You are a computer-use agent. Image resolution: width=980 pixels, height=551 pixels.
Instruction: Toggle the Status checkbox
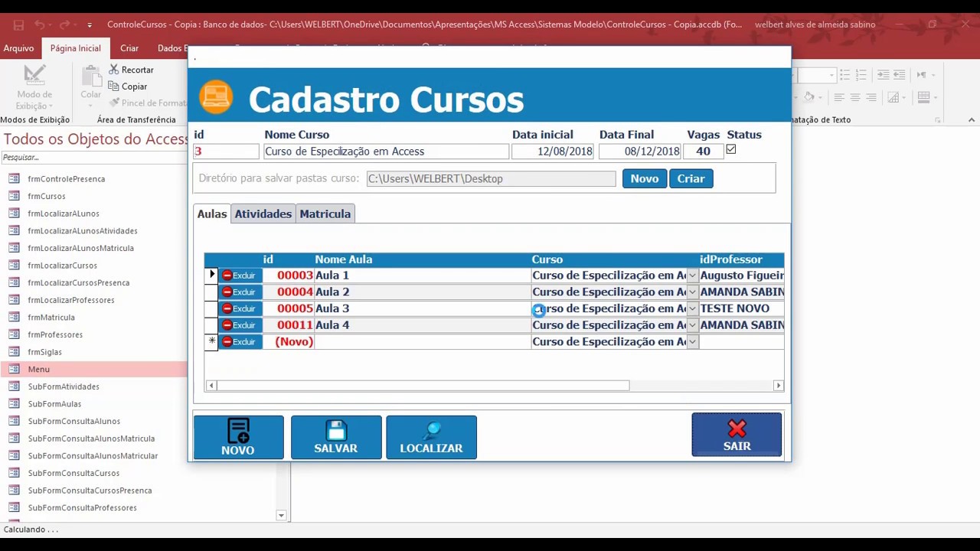731,150
